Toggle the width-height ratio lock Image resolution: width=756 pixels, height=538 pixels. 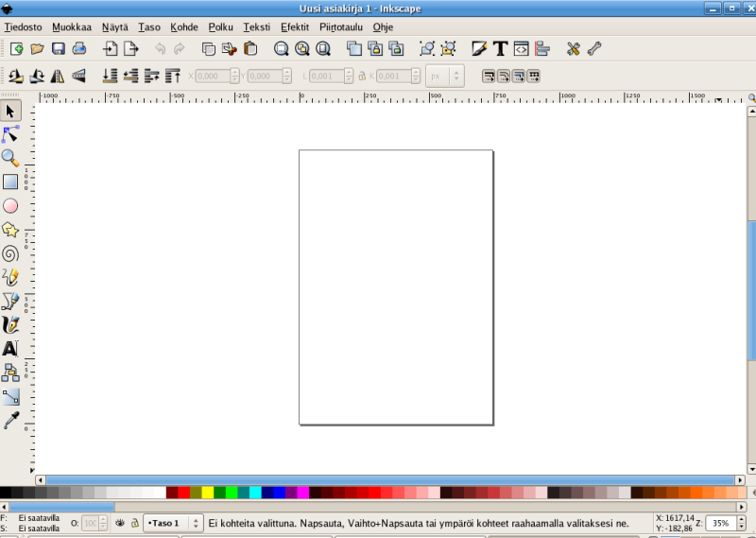[x=362, y=76]
